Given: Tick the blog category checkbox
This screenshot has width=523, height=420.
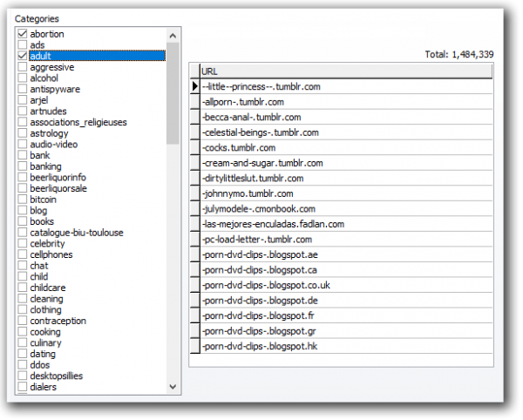Looking at the screenshot, I should click(x=23, y=210).
